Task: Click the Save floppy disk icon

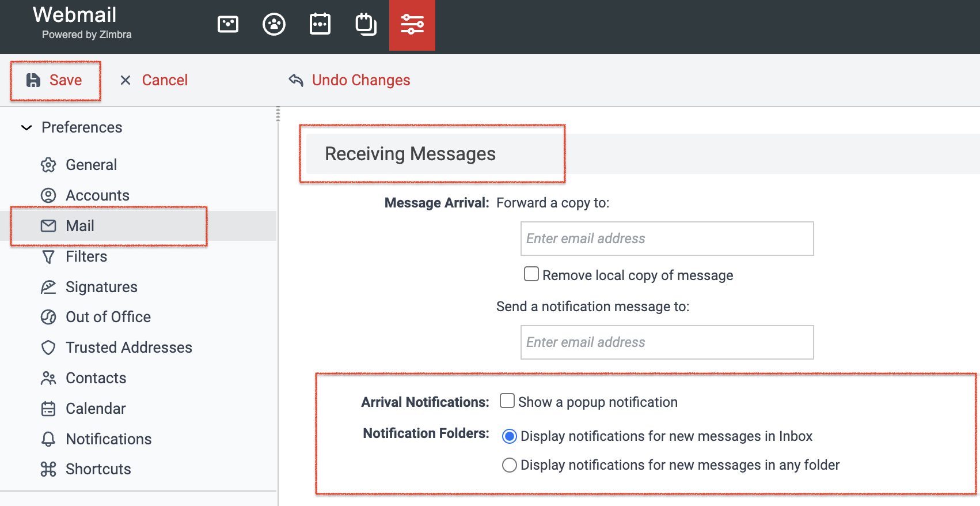Action: [33, 80]
